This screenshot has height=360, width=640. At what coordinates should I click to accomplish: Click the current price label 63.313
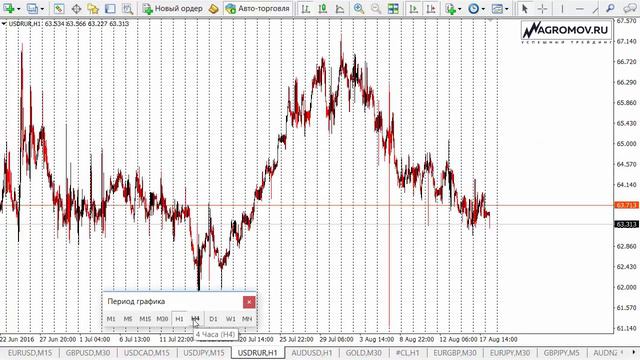coord(627,224)
